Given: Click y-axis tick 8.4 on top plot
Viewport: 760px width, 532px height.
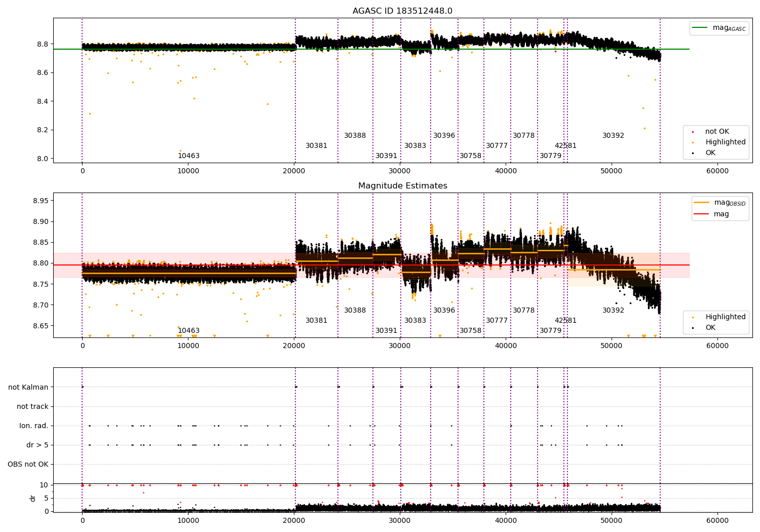Looking at the screenshot, I should tap(43, 101).
